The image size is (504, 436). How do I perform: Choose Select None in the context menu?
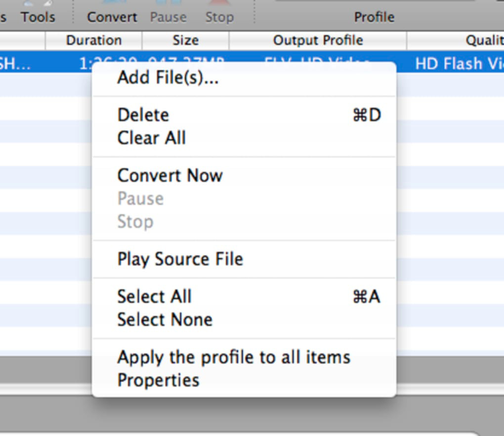165,319
